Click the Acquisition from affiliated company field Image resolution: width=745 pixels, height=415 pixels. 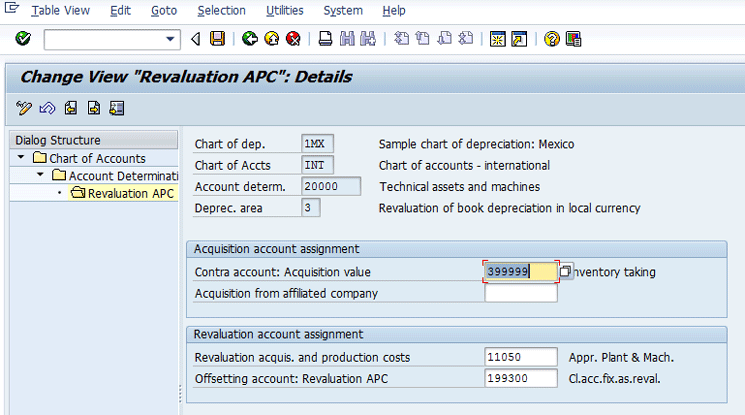(x=520, y=294)
